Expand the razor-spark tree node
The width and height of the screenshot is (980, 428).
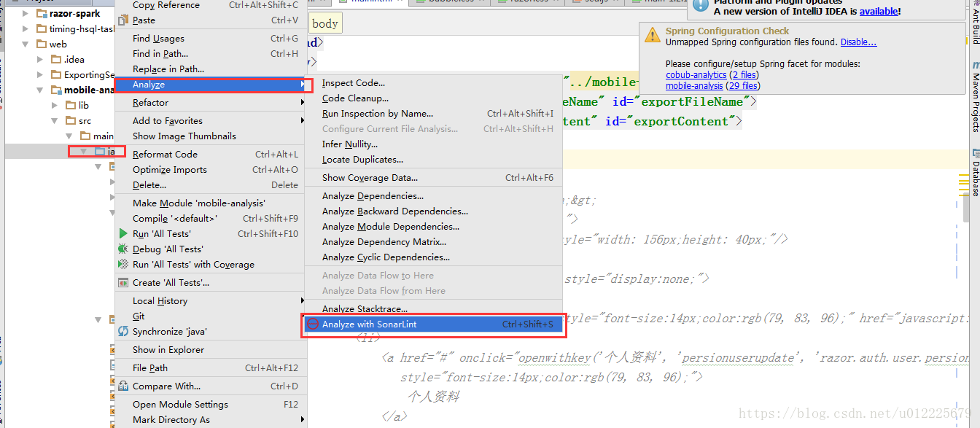(x=26, y=13)
